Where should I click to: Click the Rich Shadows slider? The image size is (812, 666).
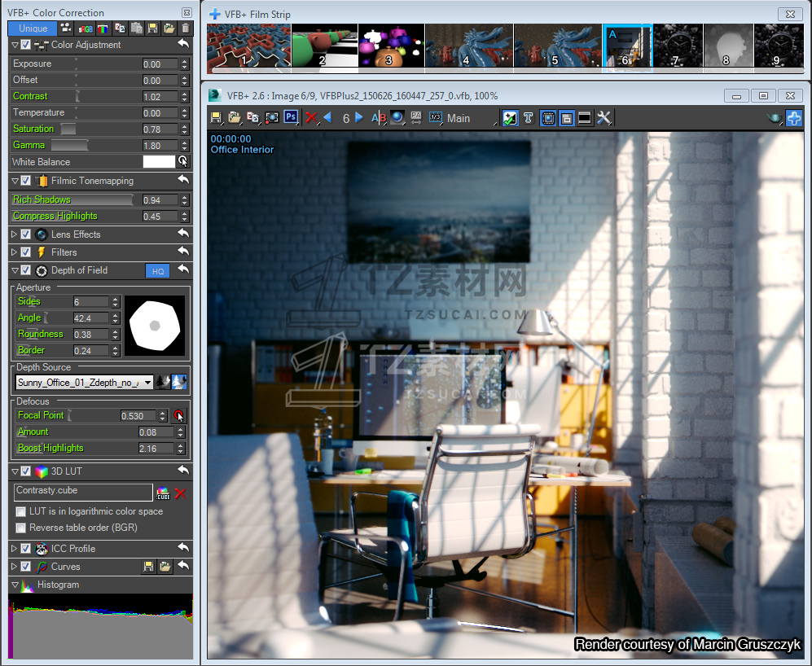[72, 200]
